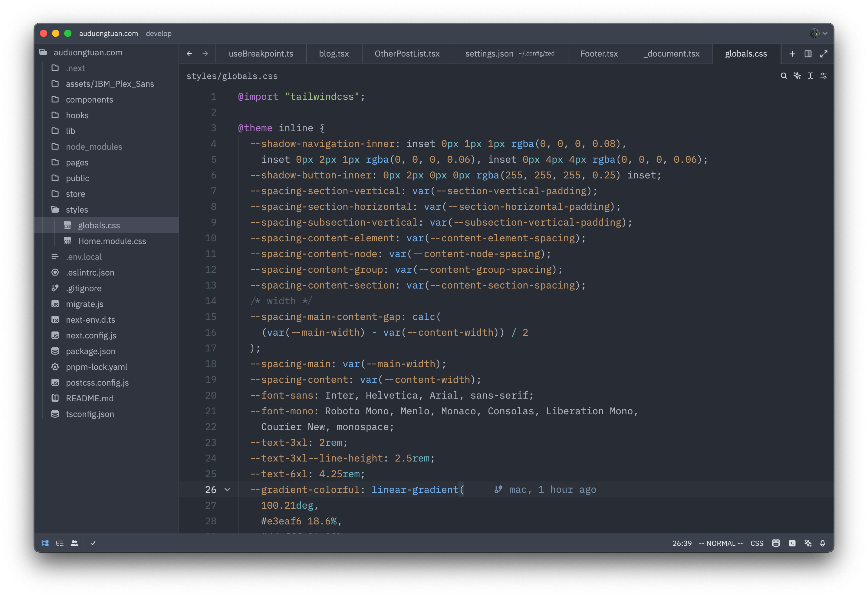Select globals.css in the project tree
The height and width of the screenshot is (597, 868).
click(106, 225)
